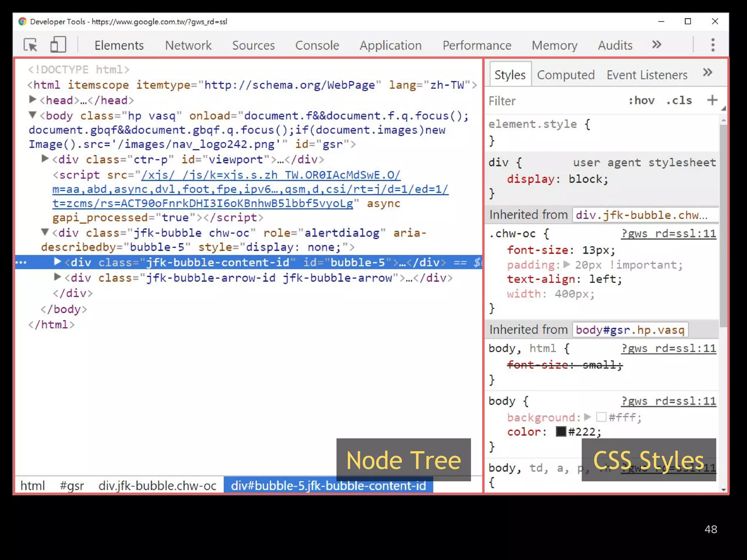Image resolution: width=747 pixels, height=560 pixels.
Task: Select html in the breadcrumb bar
Action: pos(32,486)
